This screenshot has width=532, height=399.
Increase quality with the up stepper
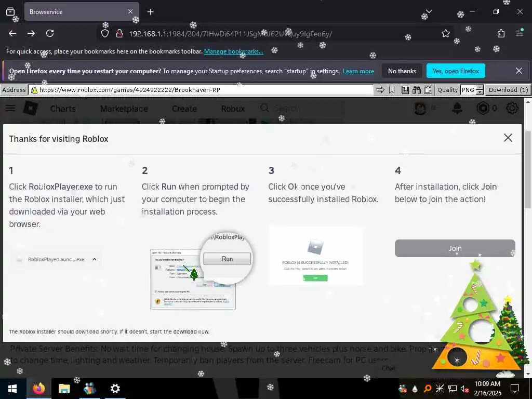coord(480,88)
